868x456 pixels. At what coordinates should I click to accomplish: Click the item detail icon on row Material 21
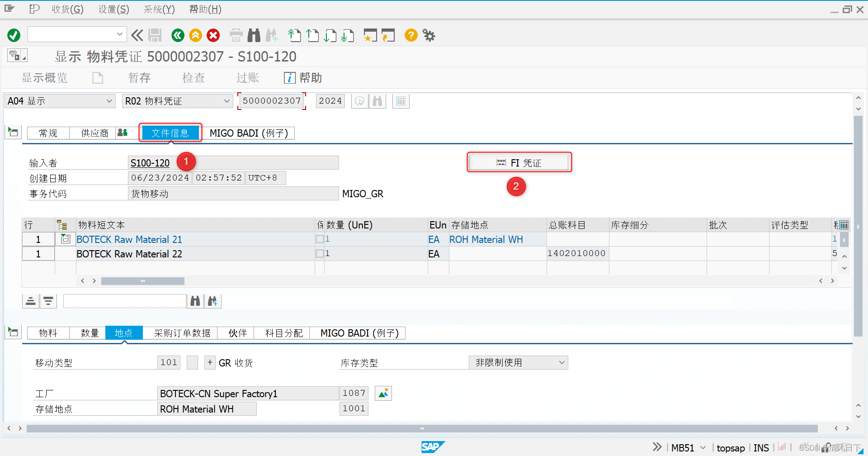(66, 239)
